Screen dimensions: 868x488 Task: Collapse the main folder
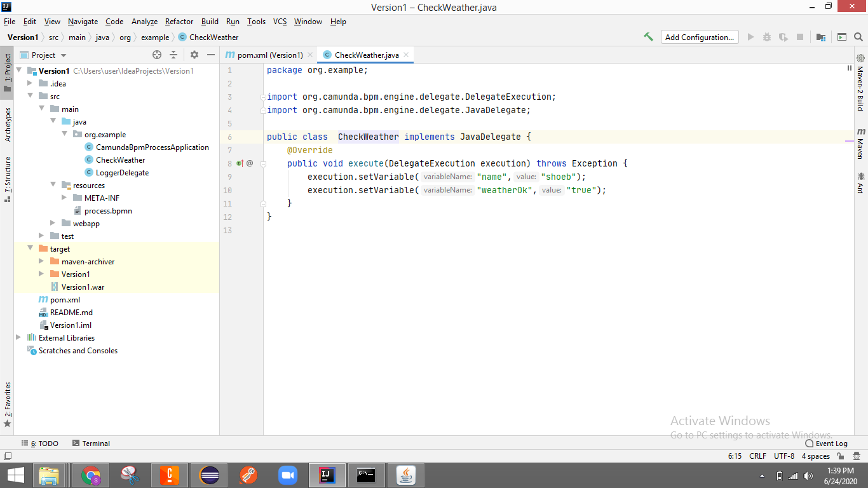[x=42, y=109]
